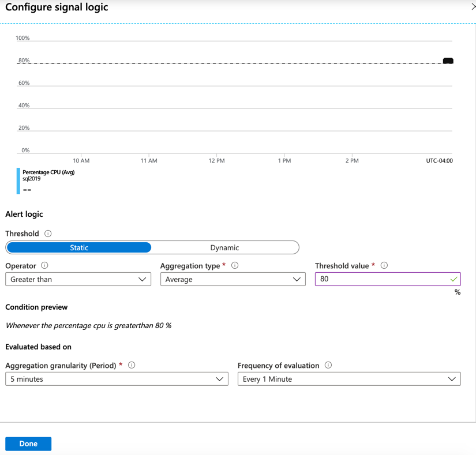Click the sql2019 resource name in legend
Viewport: 476px width, 455px height.
[x=32, y=179]
